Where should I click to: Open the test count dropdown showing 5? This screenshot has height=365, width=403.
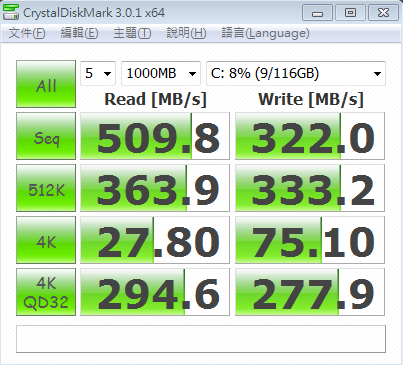point(98,73)
